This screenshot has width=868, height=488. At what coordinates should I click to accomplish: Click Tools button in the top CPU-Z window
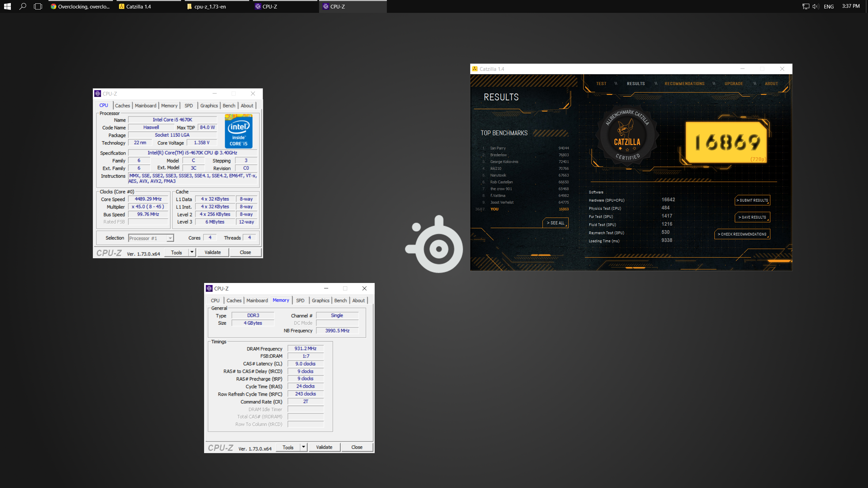click(x=176, y=252)
